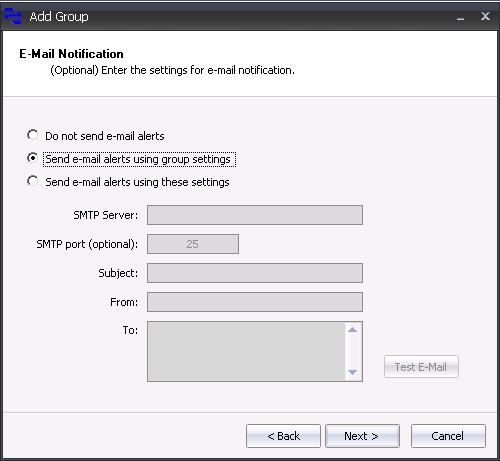Send a Test E-Mail
Image resolution: width=500 pixels, height=461 pixels.
[421, 367]
